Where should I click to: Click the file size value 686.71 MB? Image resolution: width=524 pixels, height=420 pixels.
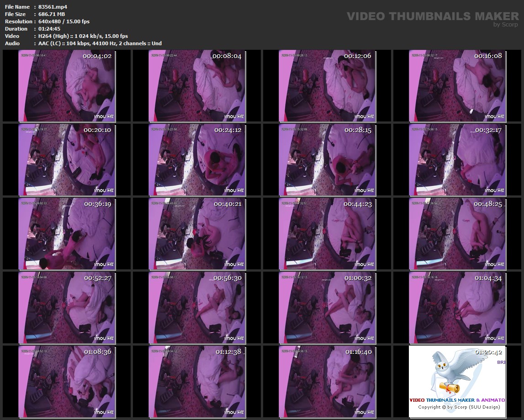pyautogui.click(x=52, y=14)
